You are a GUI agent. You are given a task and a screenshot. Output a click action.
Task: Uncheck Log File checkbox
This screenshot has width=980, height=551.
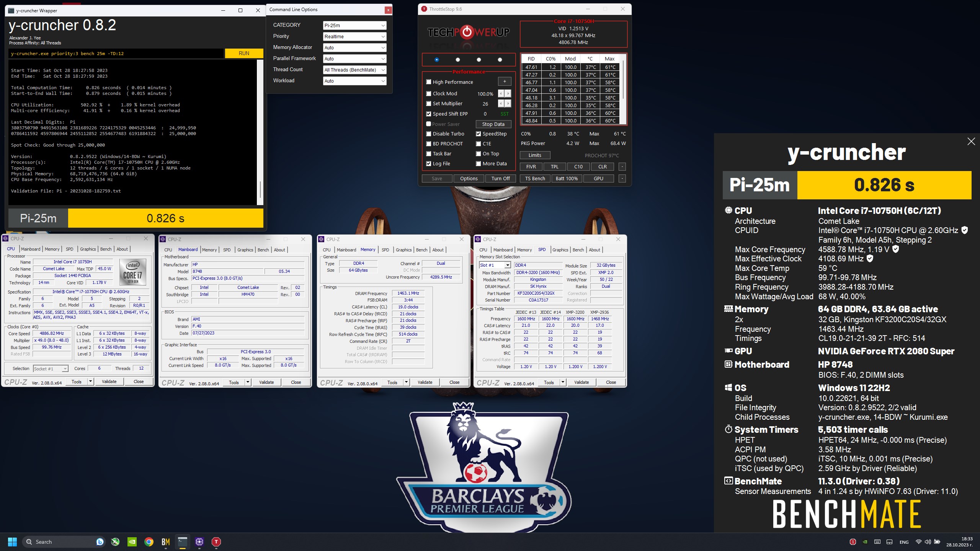pos(429,163)
